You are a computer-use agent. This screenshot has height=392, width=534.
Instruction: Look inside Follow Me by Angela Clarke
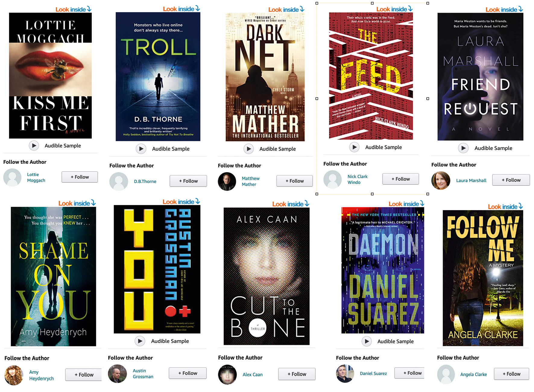505,207
